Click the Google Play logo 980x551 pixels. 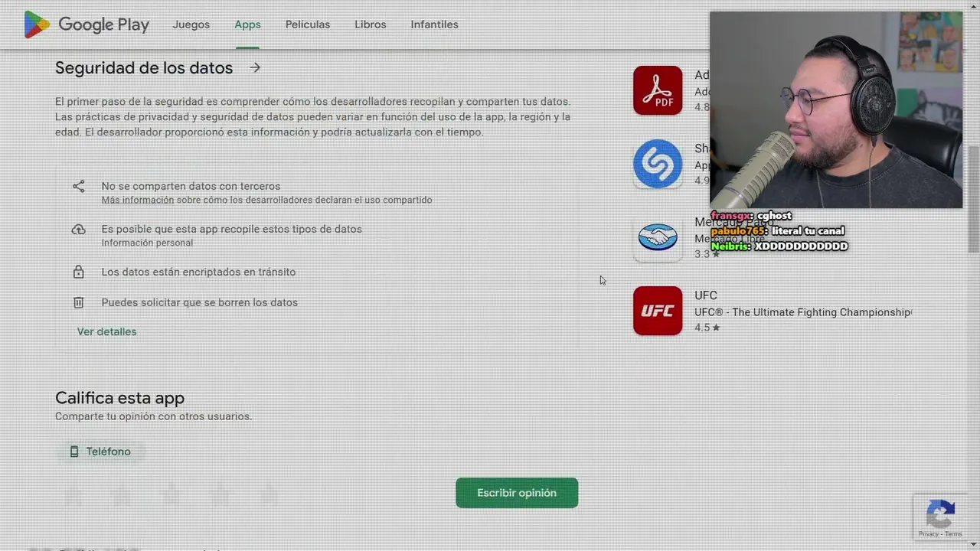tap(87, 24)
